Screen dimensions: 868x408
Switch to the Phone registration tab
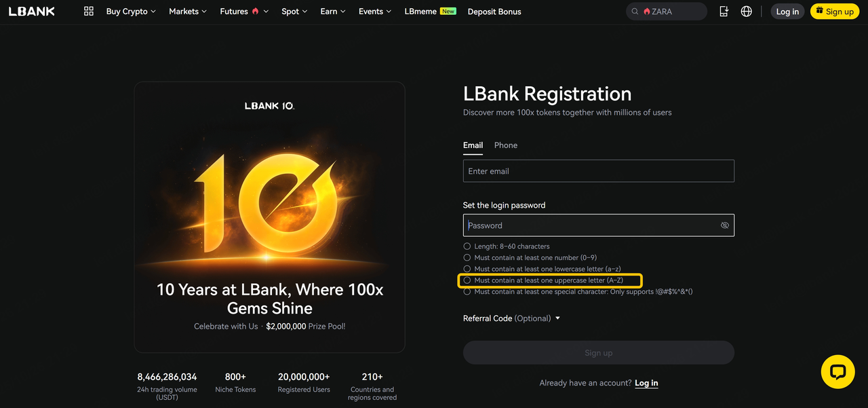coord(506,145)
